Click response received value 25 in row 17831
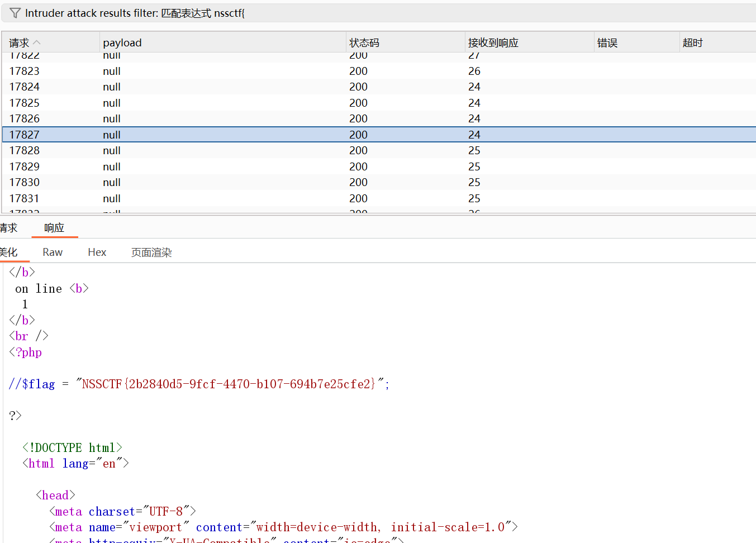This screenshot has height=543, width=756. [x=474, y=198]
